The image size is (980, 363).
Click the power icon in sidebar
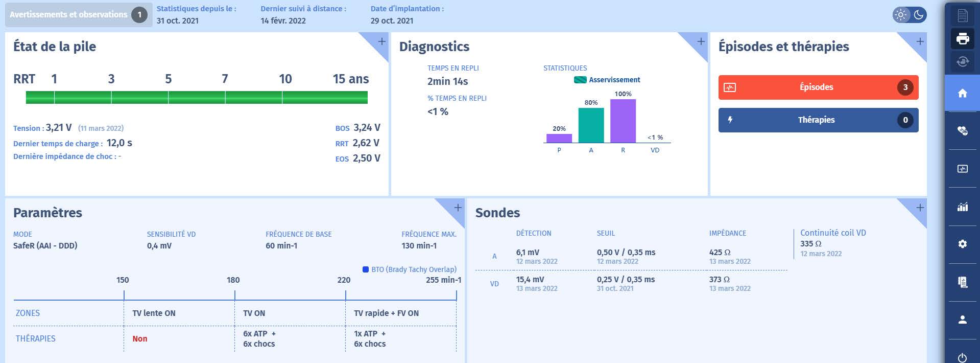(962, 357)
